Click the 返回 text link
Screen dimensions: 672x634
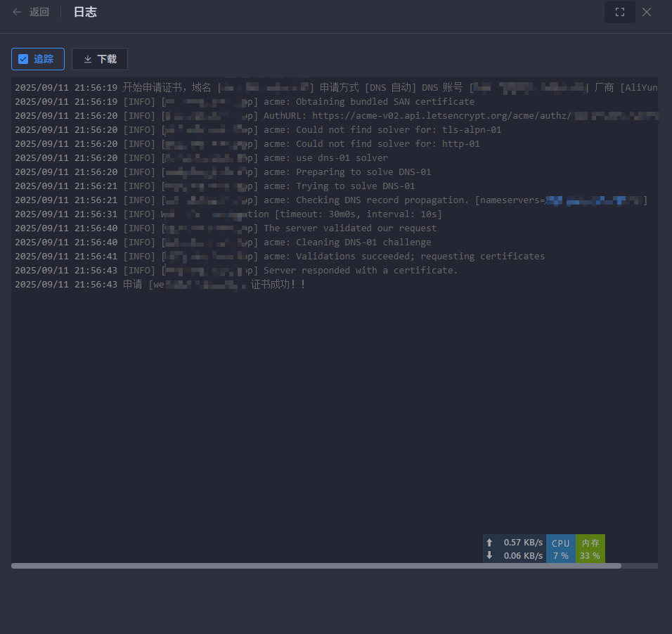click(x=39, y=12)
